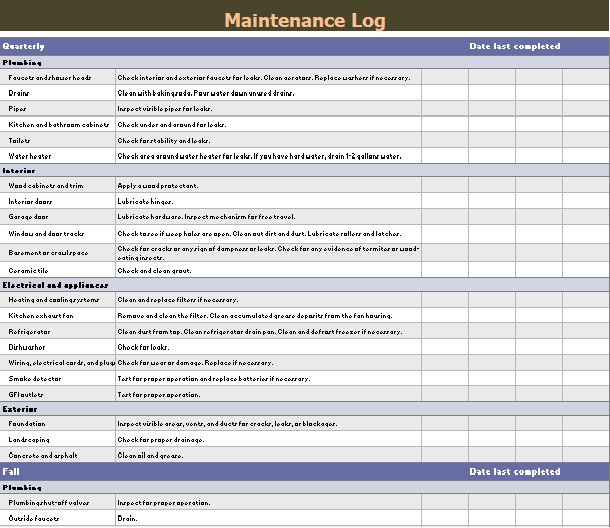Select the Foundation row label
Viewport: 610px width, 528px height.
(x=29, y=424)
